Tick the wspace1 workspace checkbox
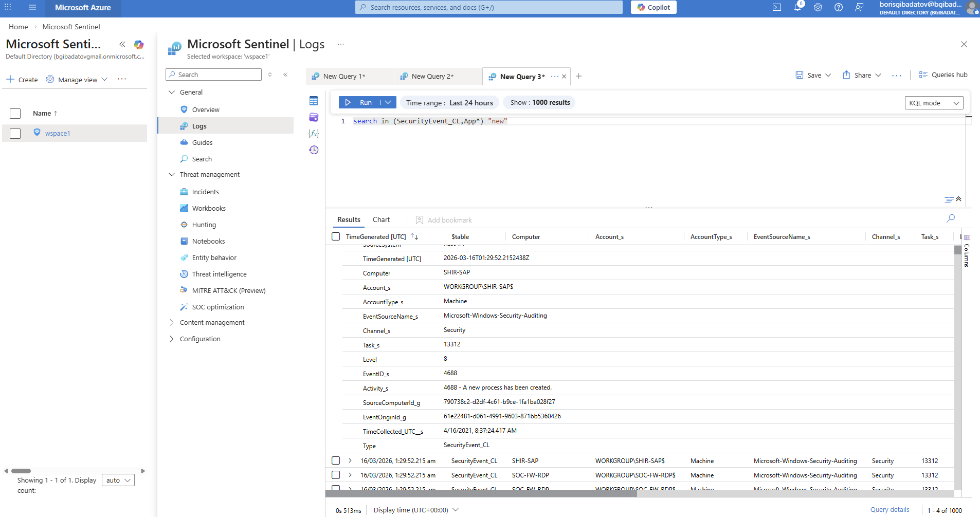Viewport: 980px width, 517px height. (x=15, y=133)
